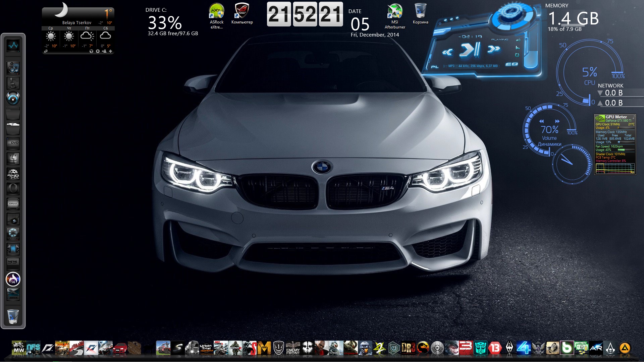This screenshot has height=362, width=644.
Task: Launch the blue number 4 game icon
Action: [x=524, y=348]
